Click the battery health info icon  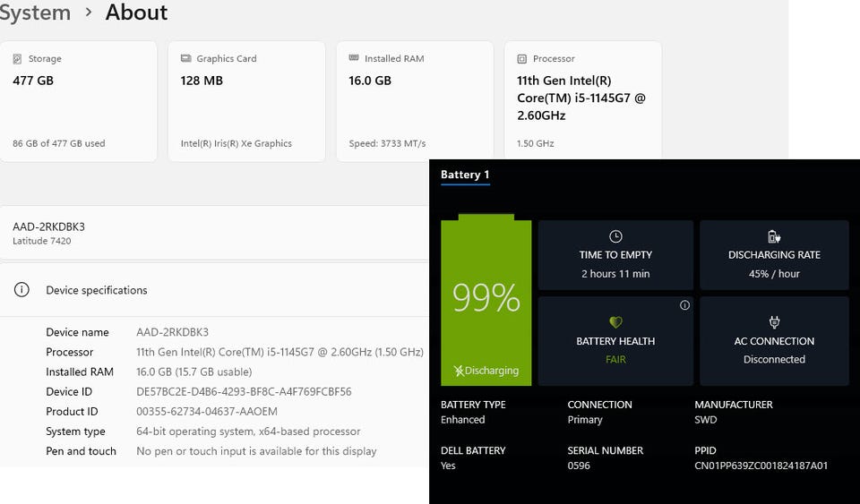click(x=684, y=305)
